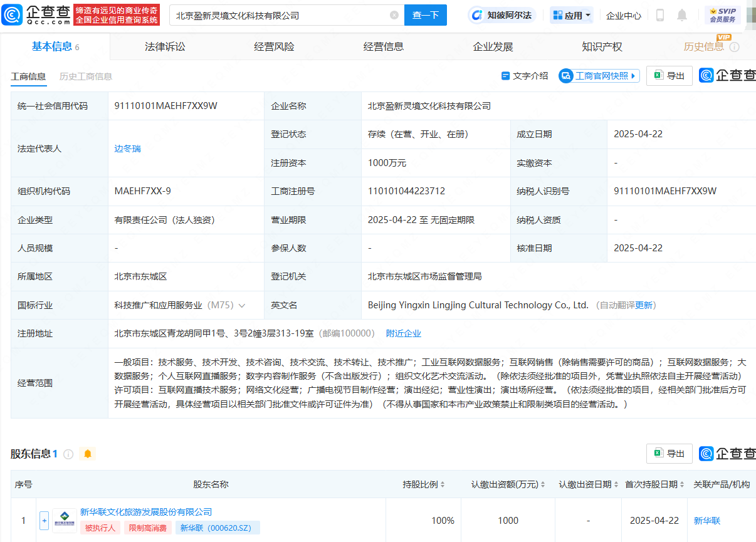Click the 企查查 logo at top left

(x=36, y=14)
